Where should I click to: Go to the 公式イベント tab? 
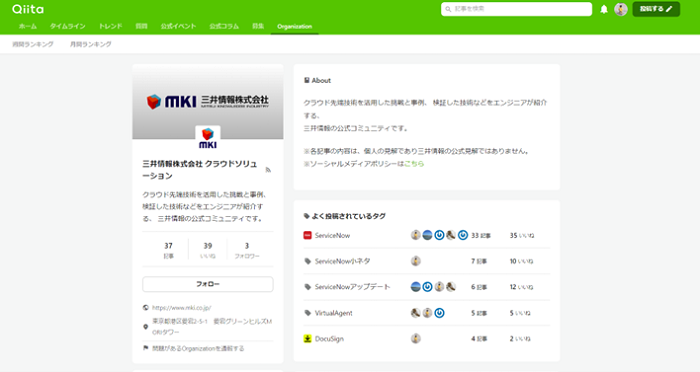click(x=178, y=26)
